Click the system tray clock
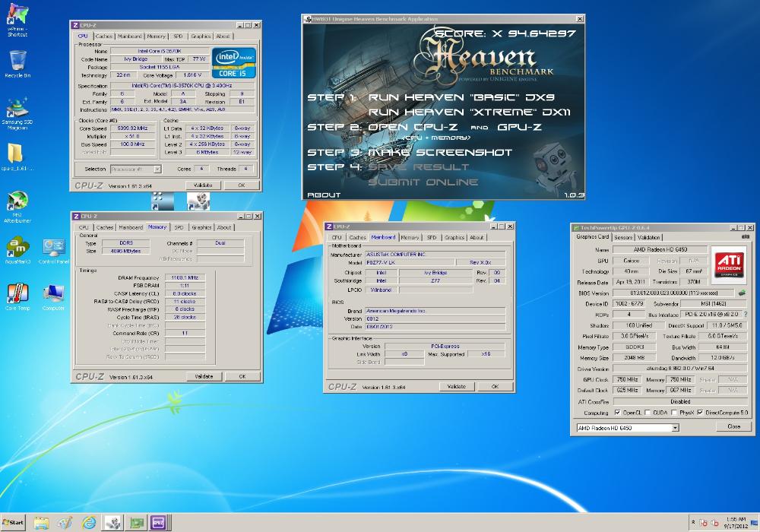The height and width of the screenshot is (532, 760). 736,523
